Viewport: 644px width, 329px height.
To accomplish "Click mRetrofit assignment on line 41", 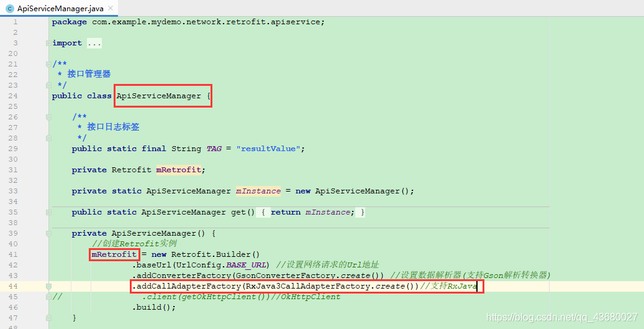I will tap(114, 254).
